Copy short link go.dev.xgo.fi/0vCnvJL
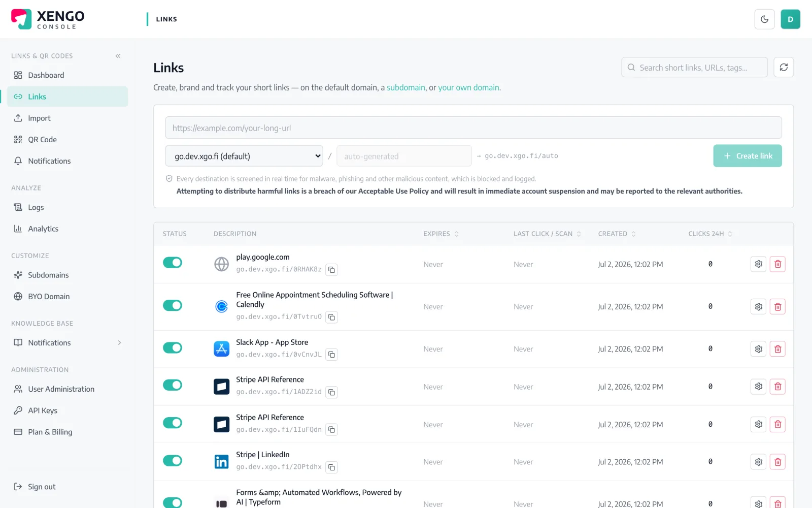Screen dimensions: 812x508 pyautogui.click(x=331, y=355)
